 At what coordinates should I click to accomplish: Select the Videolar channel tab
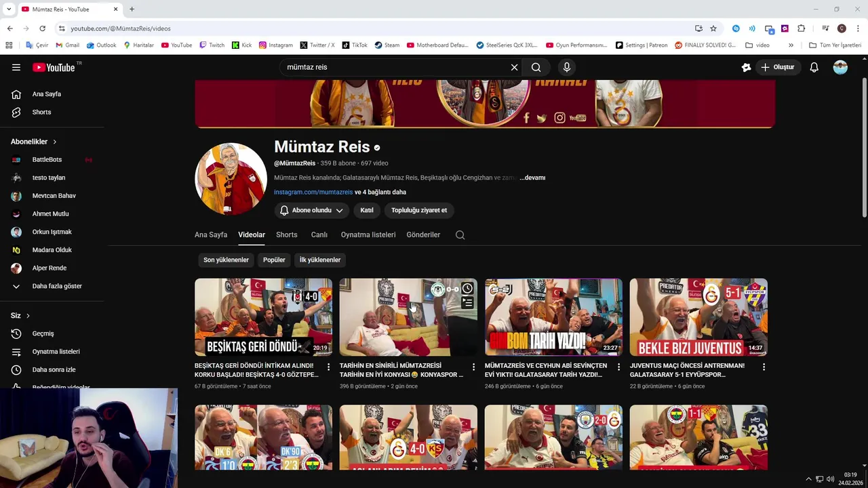(x=252, y=235)
